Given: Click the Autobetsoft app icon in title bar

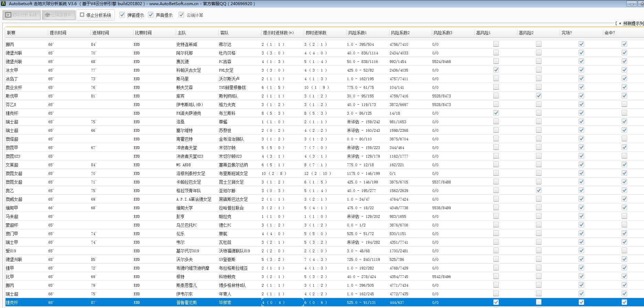Looking at the screenshot, I should 4,4.
